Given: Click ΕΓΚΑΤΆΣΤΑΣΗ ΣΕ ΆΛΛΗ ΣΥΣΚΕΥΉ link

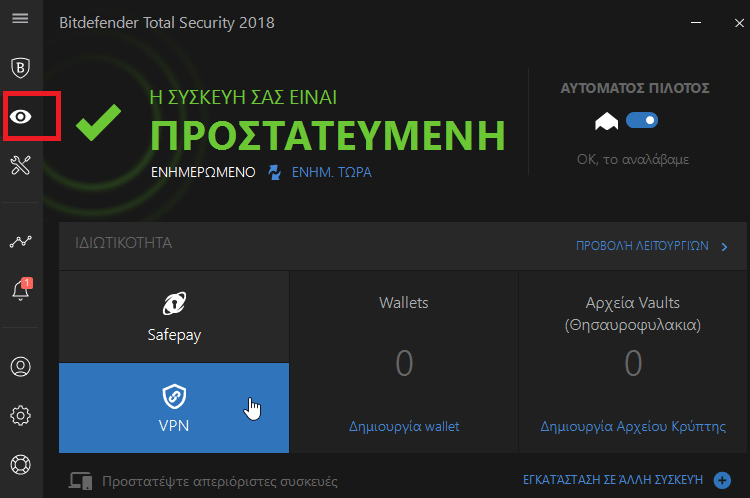Looking at the screenshot, I should pyautogui.click(x=613, y=479).
